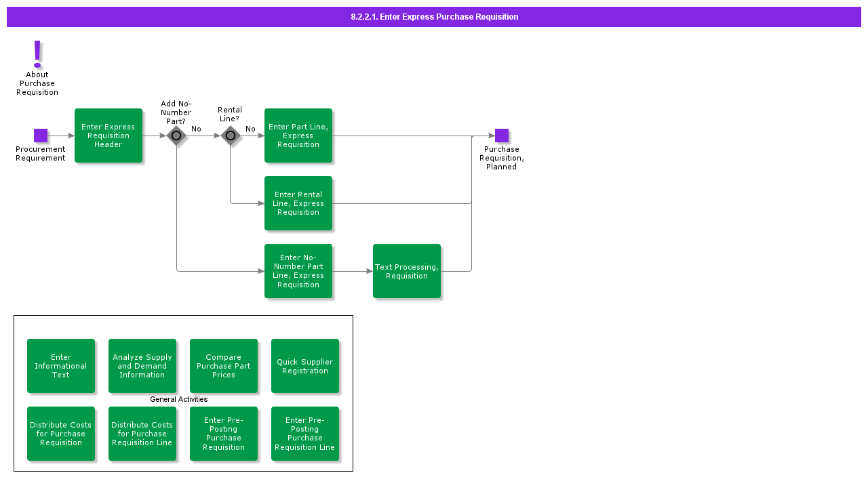Open Enter No-Number Part Line, Express Requisition

tap(298, 271)
